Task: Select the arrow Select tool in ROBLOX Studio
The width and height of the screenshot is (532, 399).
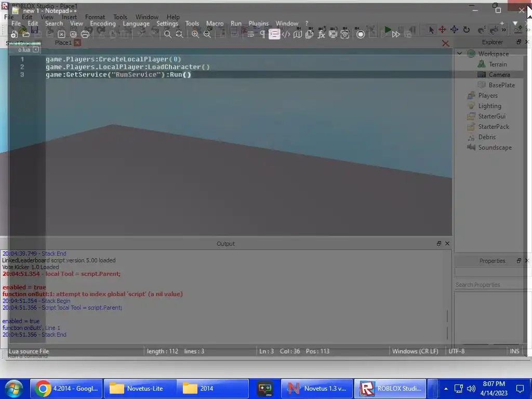Action: (x=431, y=30)
